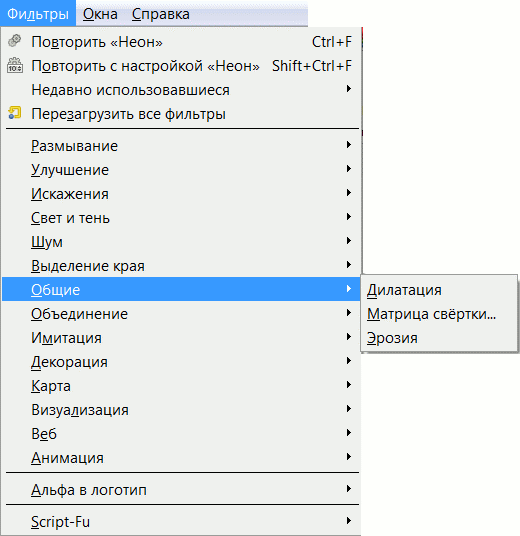The width and height of the screenshot is (520, 536).
Task: Open the Справка menu
Action: (161, 14)
